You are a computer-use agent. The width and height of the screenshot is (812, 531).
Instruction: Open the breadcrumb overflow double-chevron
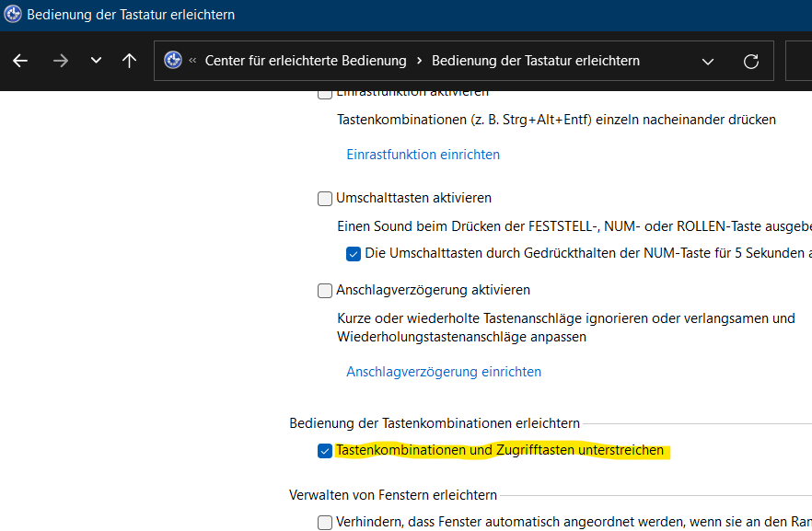(x=192, y=61)
